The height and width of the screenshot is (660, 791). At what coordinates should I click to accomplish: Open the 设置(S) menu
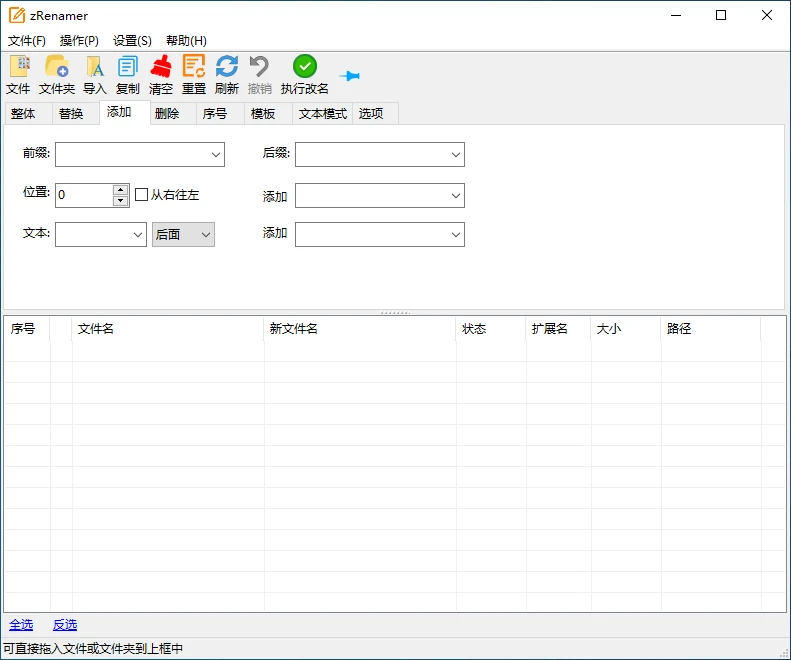pos(132,41)
